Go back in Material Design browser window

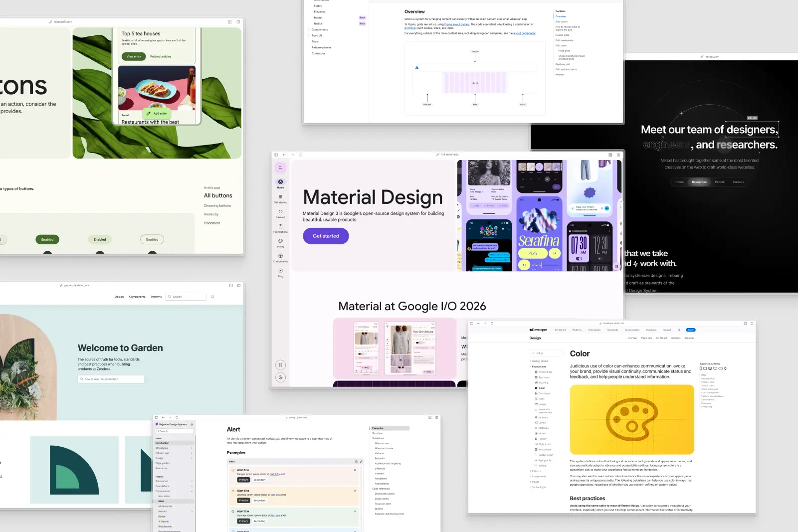[284, 155]
